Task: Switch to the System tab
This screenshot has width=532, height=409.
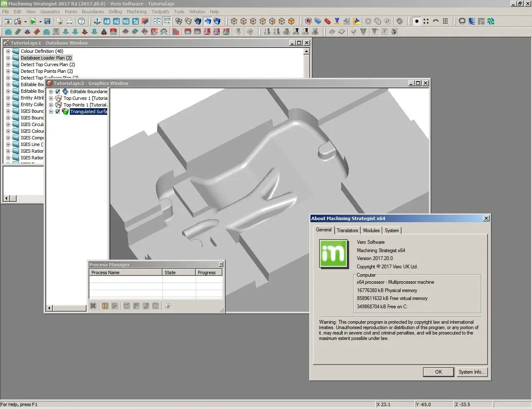Action: point(392,231)
